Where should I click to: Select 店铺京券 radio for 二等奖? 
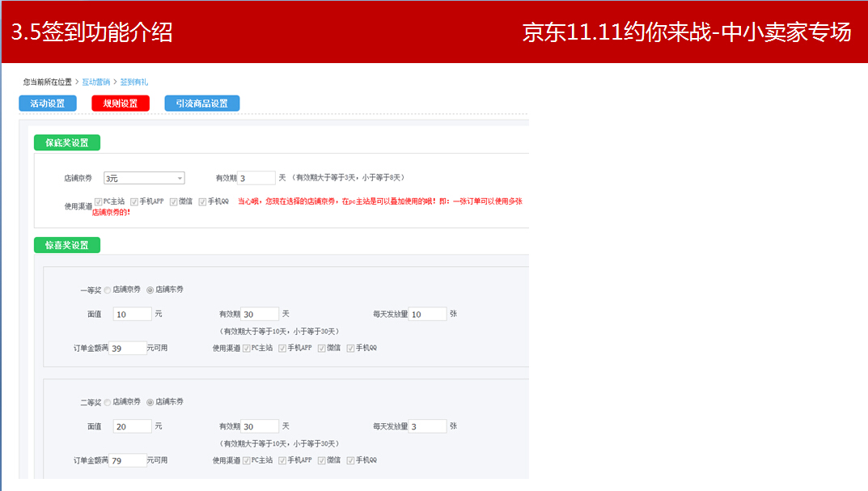[x=108, y=403]
